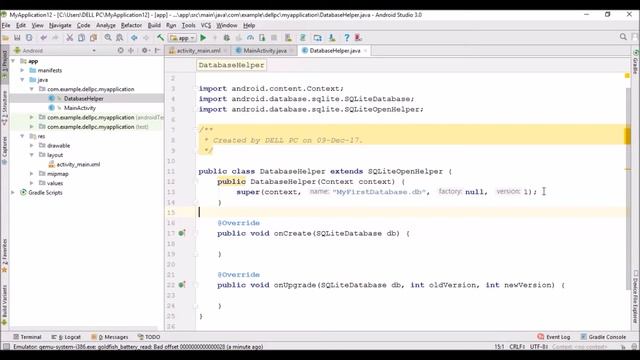
Task: Click the Make Project hammer icon
Action: [x=160, y=38]
